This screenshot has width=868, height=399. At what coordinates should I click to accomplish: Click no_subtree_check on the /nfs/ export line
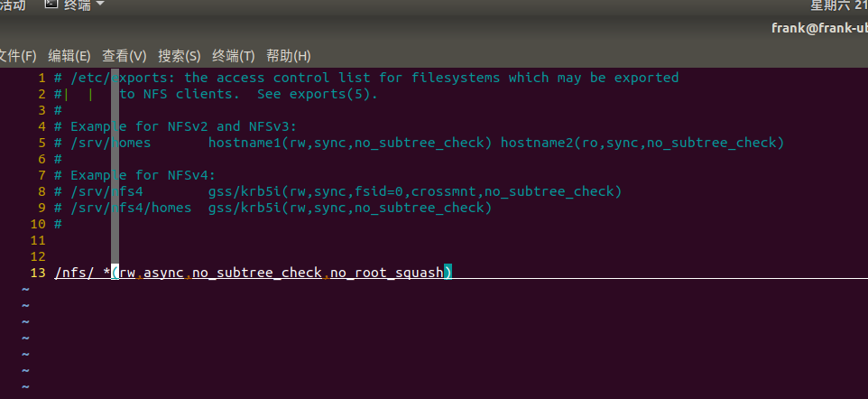click(257, 273)
